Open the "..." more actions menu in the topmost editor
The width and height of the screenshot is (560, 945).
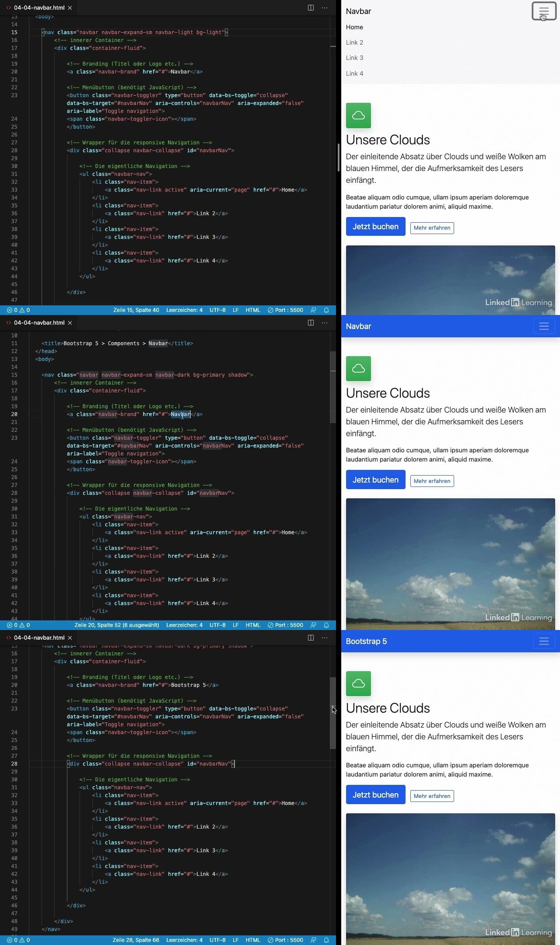(x=325, y=8)
